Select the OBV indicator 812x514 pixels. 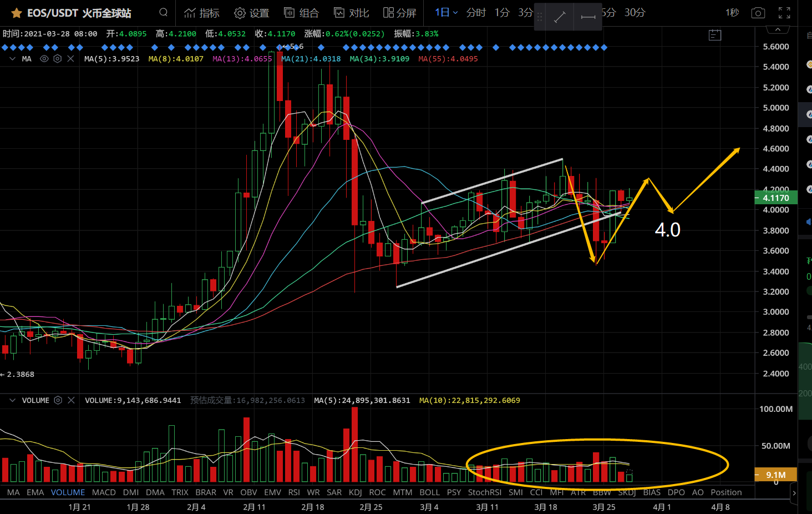coord(248,492)
